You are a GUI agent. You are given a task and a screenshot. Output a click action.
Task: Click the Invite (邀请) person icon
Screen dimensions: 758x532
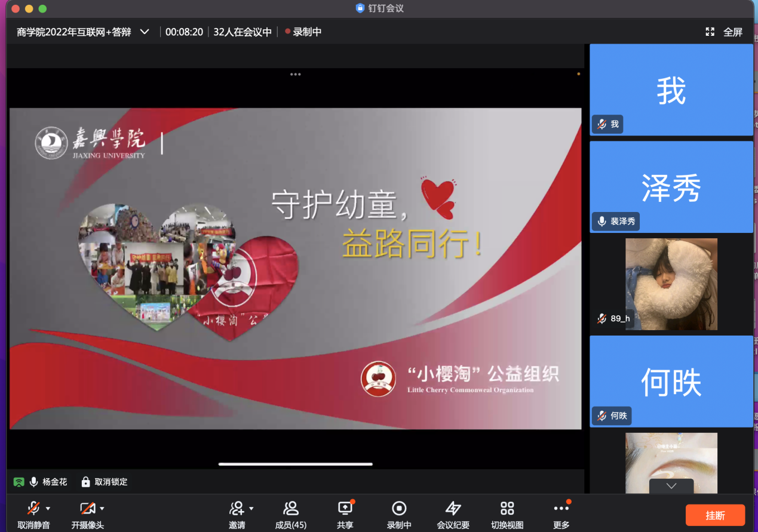(237, 508)
